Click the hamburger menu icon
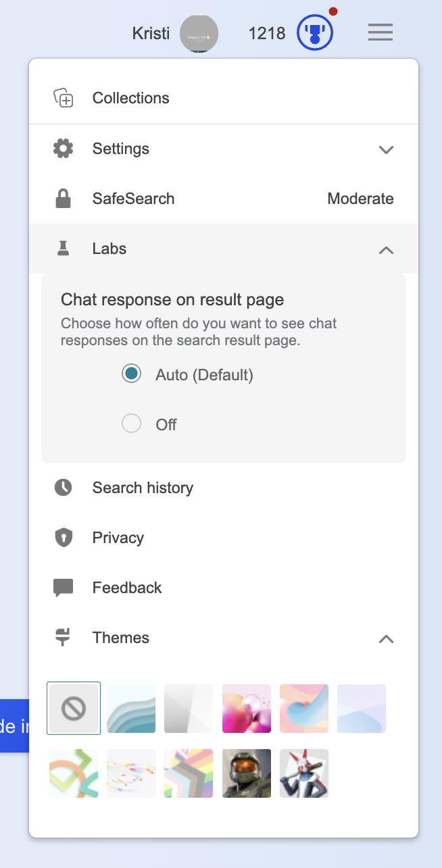 (x=380, y=32)
